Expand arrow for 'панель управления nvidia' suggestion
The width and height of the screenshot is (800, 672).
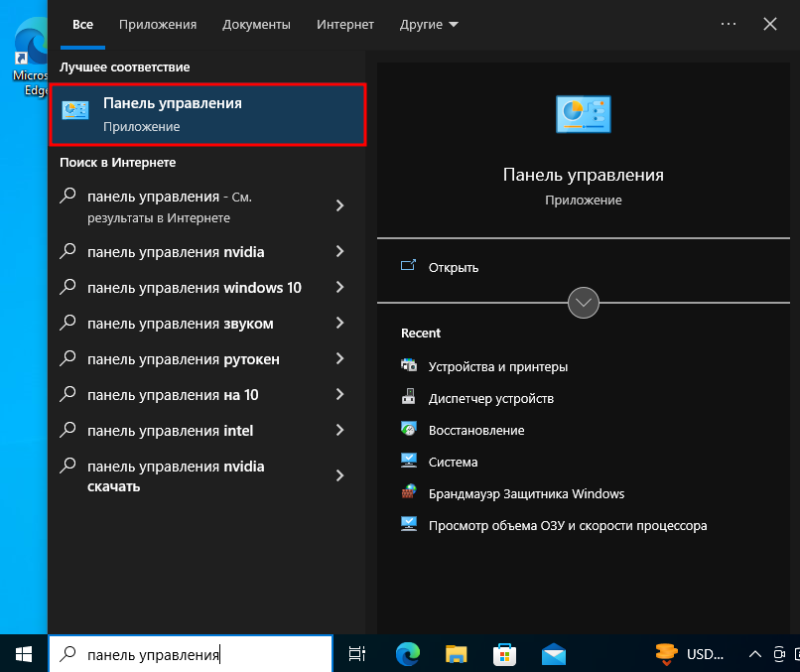coord(340,251)
